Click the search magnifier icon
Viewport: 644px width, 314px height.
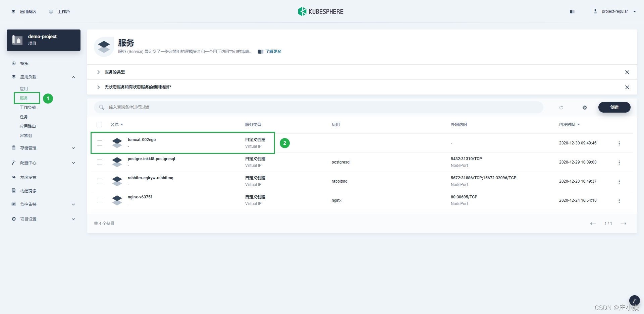tap(102, 107)
